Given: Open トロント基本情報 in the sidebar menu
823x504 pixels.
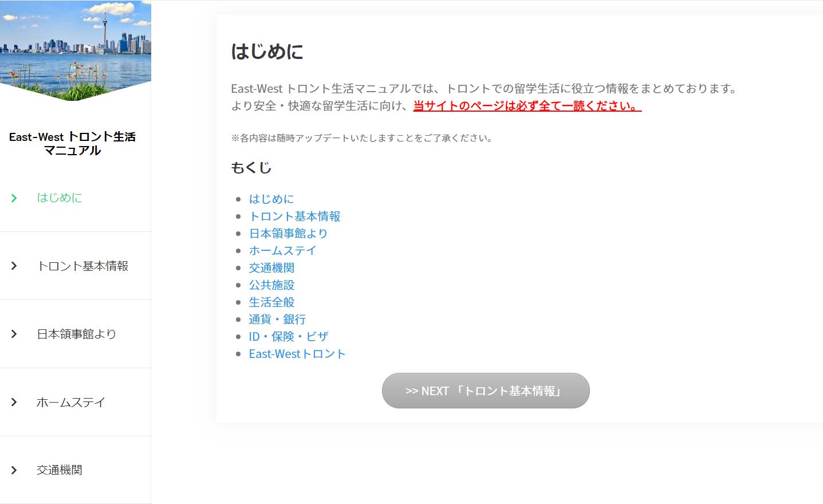Looking at the screenshot, I should coord(82,266).
